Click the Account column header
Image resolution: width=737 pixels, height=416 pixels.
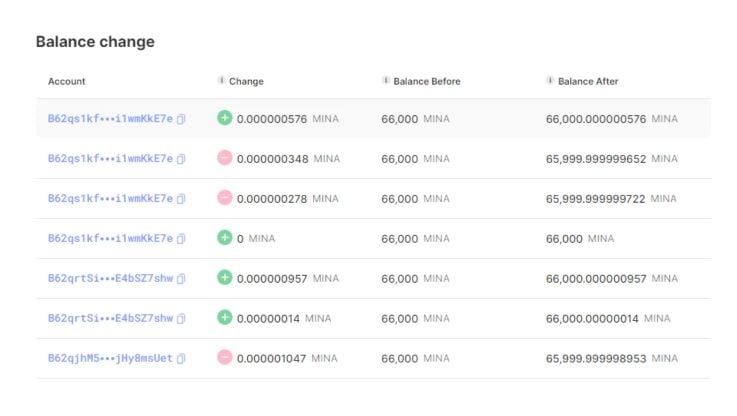coord(67,81)
